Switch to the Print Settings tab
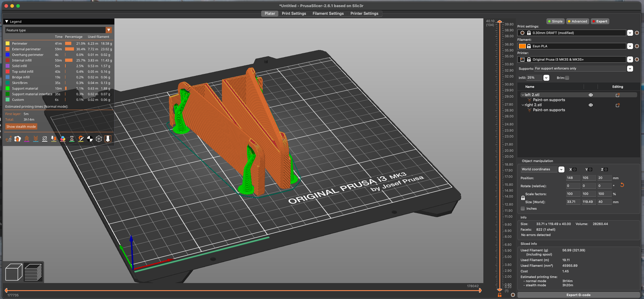The height and width of the screenshot is (299, 644). click(294, 14)
